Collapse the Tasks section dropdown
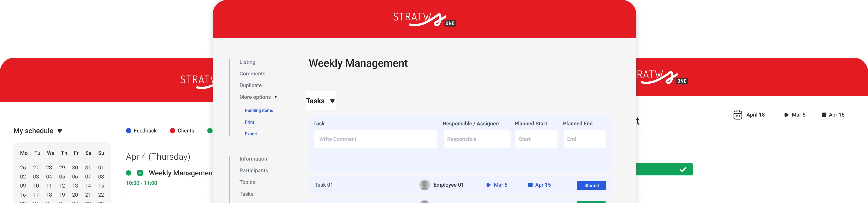This screenshot has width=868, height=203. click(x=332, y=101)
